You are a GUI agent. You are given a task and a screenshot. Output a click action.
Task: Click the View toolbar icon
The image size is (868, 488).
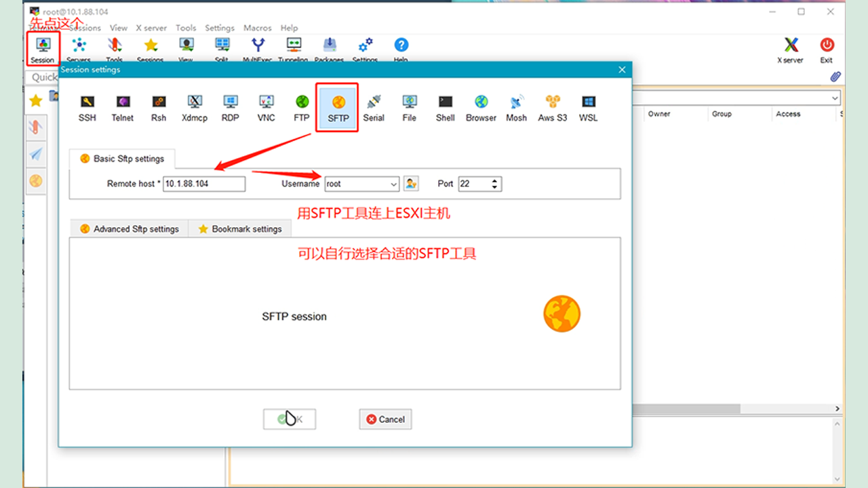click(x=186, y=49)
